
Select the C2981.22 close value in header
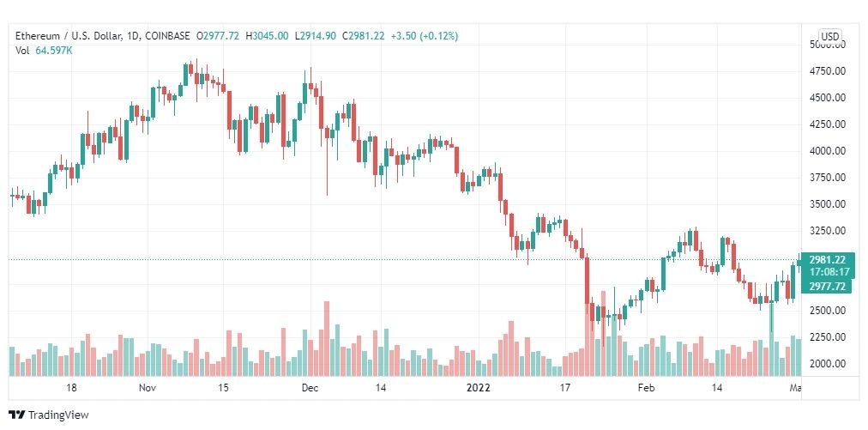pyautogui.click(x=365, y=36)
